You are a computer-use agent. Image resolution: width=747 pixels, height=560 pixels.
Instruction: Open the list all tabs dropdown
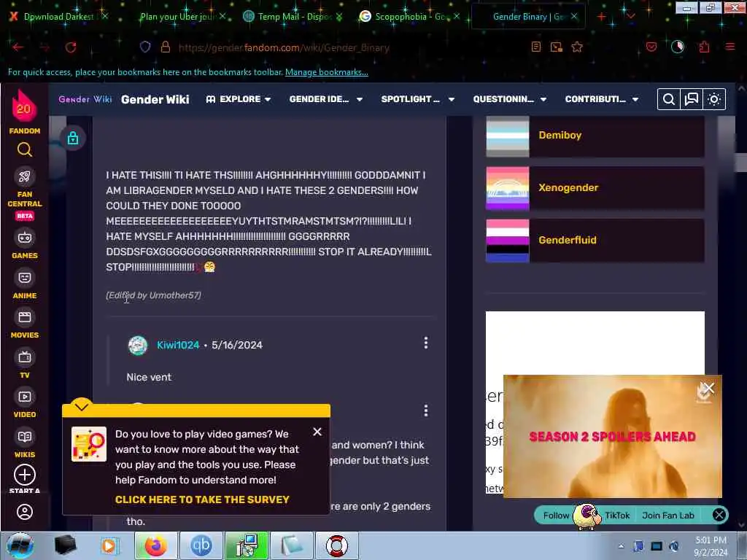point(631,17)
